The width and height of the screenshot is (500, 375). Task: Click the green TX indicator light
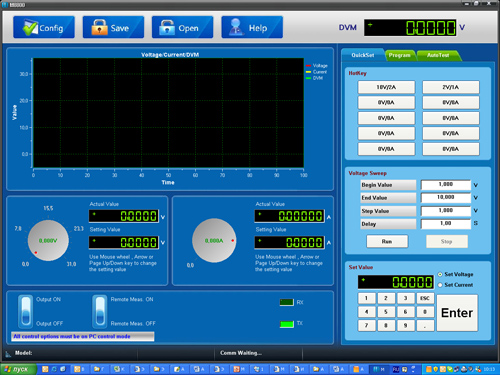point(287,324)
